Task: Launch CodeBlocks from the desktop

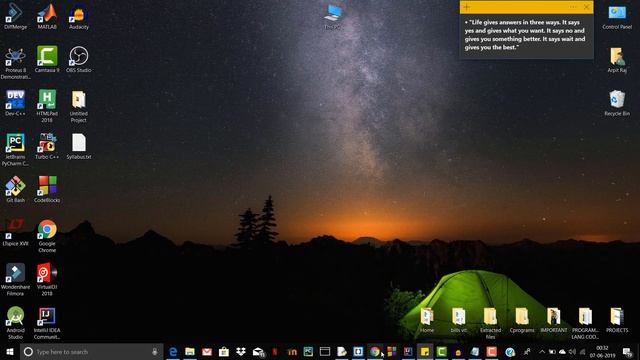Action: [x=47, y=189]
